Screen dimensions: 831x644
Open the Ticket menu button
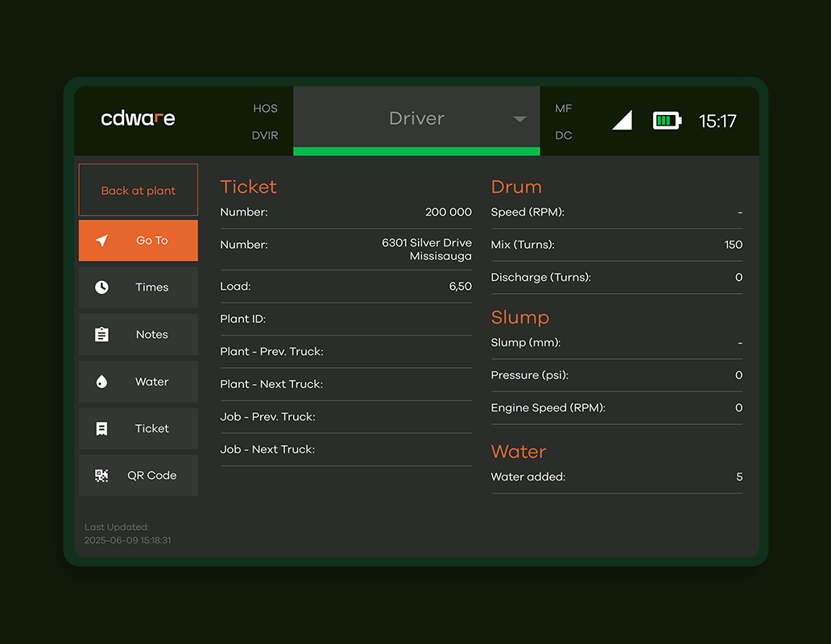pyautogui.click(x=138, y=428)
